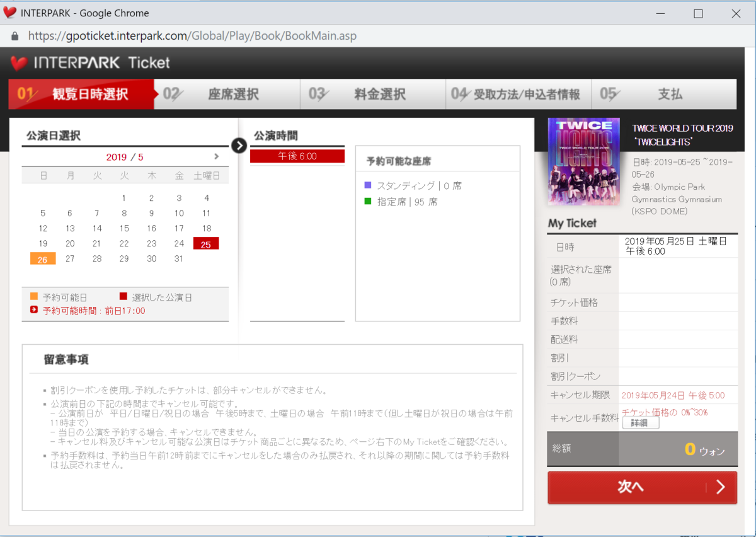The height and width of the screenshot is (537, 756).
Task: Go to next month with calendar arrow
Action: (217, 156)
